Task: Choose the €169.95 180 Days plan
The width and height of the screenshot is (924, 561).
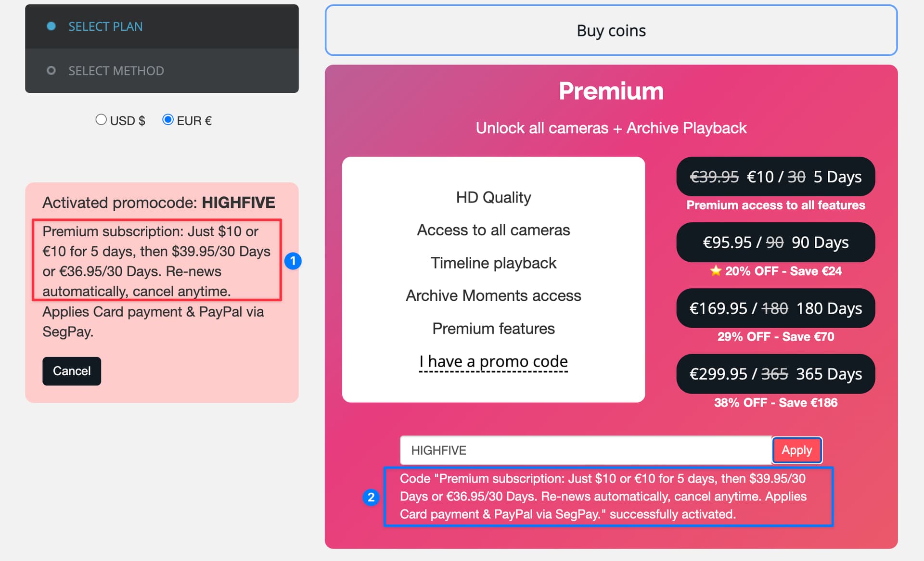Action: tap(776, 308)
